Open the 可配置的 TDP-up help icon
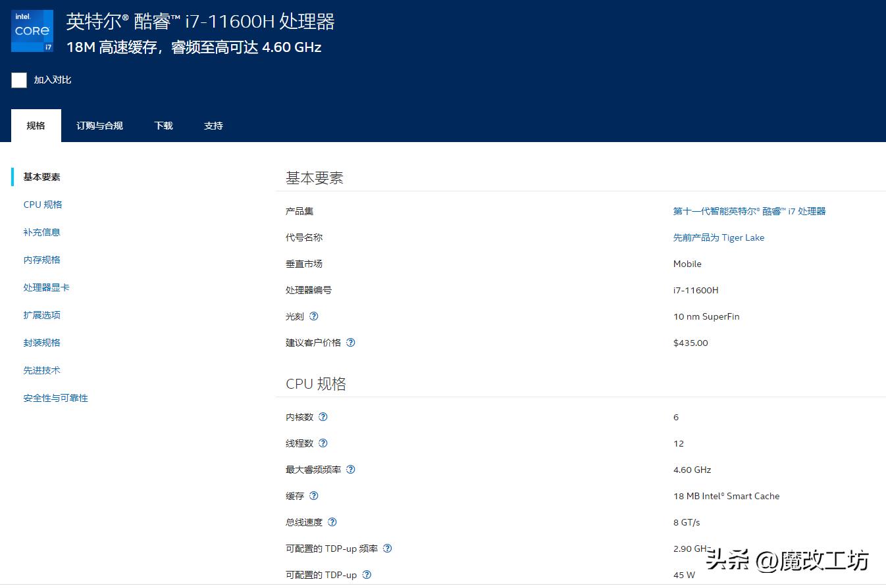This screenshot has width=886, height=588. 367,574
